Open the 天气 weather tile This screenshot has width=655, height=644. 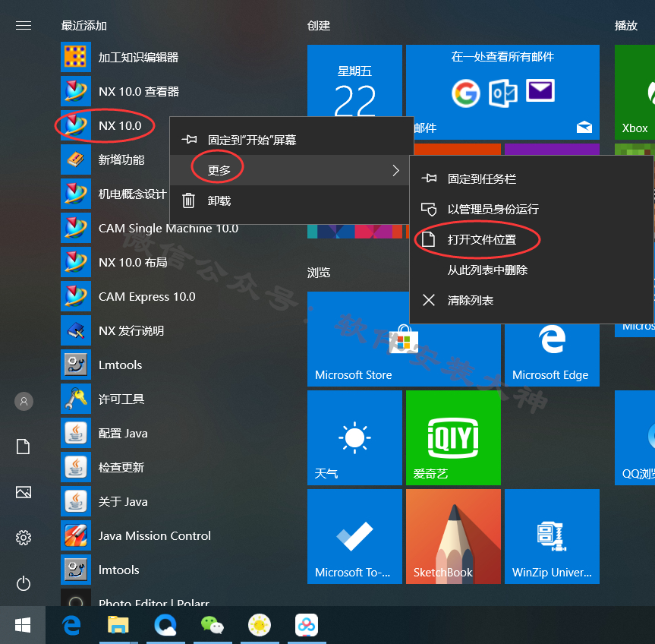[354, 437]
